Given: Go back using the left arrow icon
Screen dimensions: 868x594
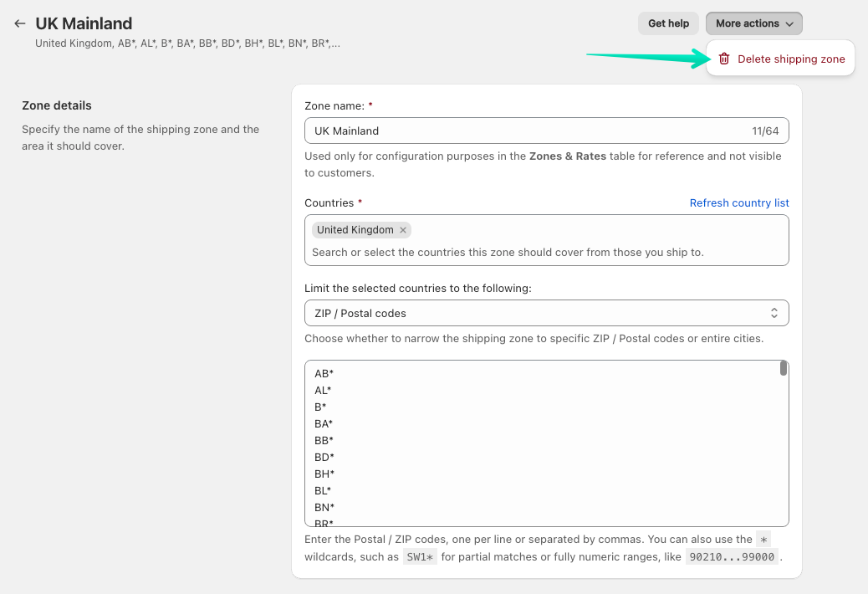Looking at the screenshot, I should click(x=20, y=23).
